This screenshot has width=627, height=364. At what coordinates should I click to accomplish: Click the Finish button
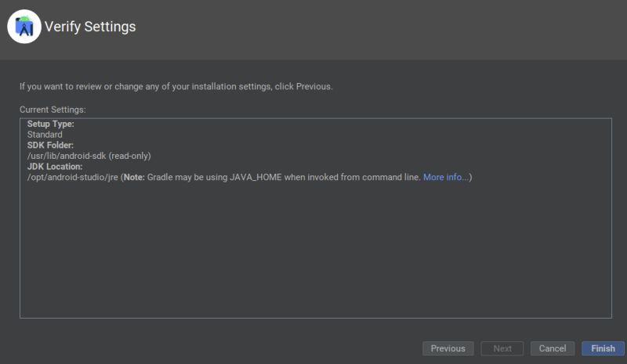coord(603,348)
